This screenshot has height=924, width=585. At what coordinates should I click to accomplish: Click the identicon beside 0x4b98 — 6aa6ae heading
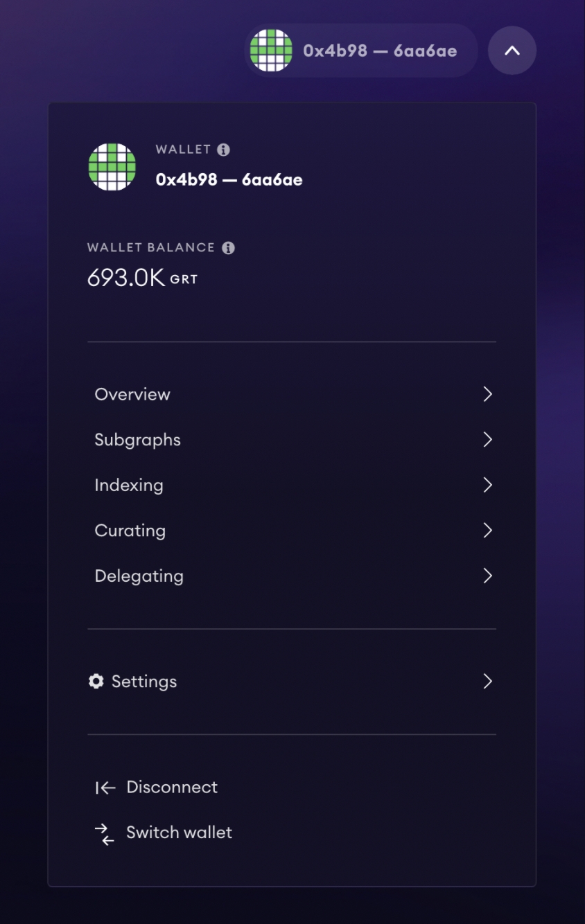click(x=111, y=166)
